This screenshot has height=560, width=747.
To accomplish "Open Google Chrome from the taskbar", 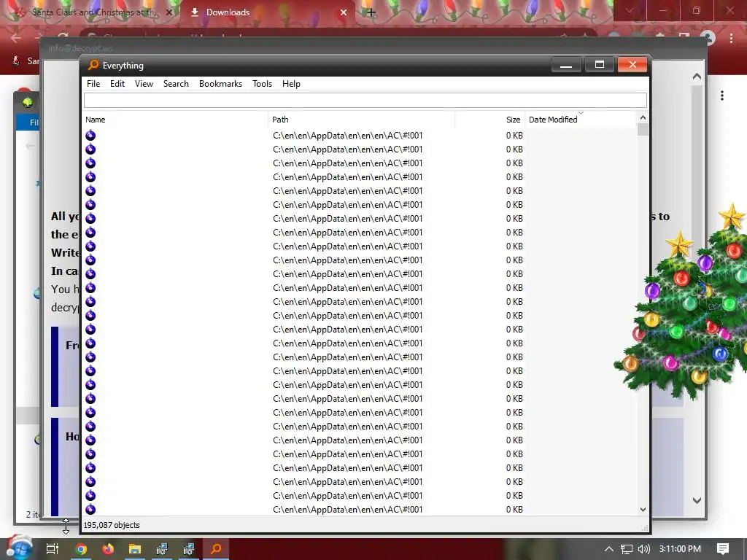I will (x=81, y=549).
